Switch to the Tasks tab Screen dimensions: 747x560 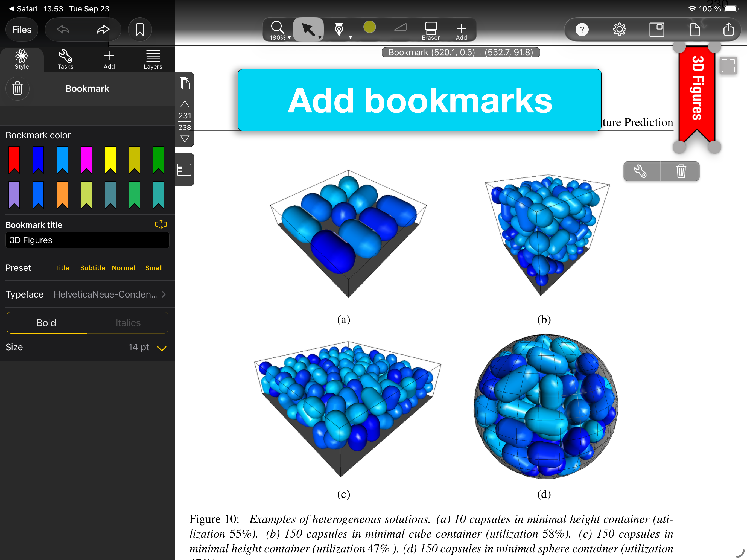coord(65,59)
